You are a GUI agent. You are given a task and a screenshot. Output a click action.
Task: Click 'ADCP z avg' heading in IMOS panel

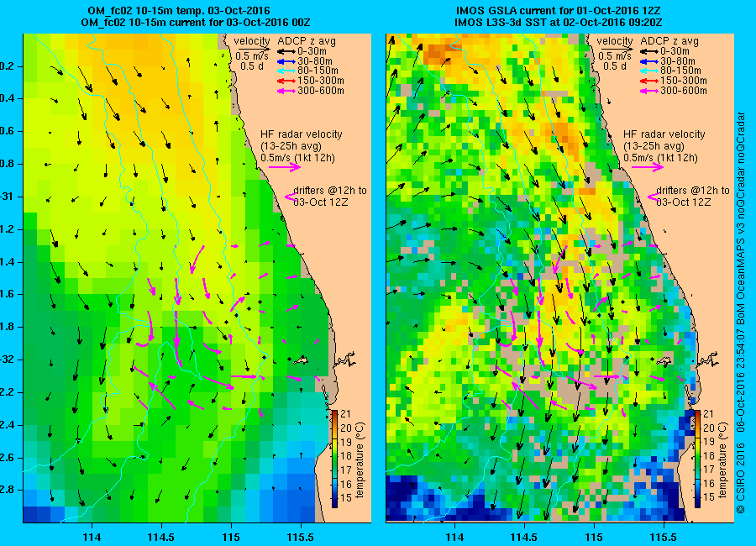tap(669, 41)
